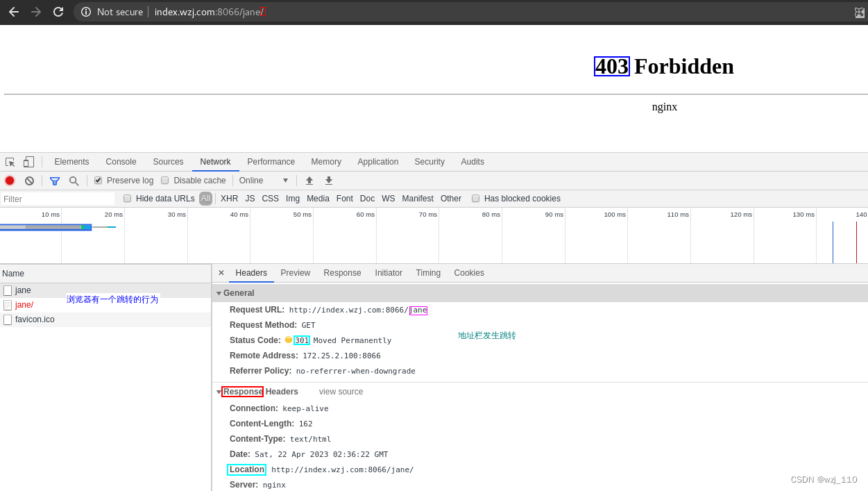Viewport: 868px width, 491px height.
Task: Open the Preview detail tab
Action: tap(295, 273)
